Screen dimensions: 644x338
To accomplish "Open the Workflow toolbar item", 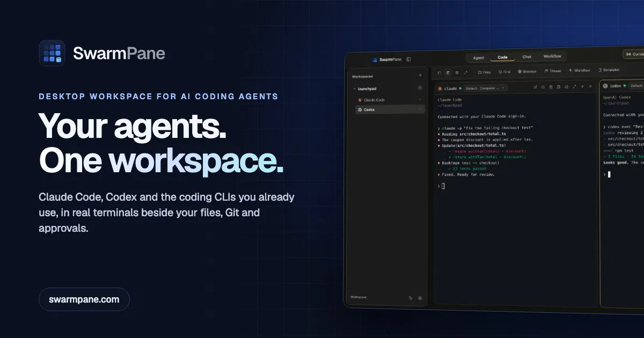I will coord(579,70).
